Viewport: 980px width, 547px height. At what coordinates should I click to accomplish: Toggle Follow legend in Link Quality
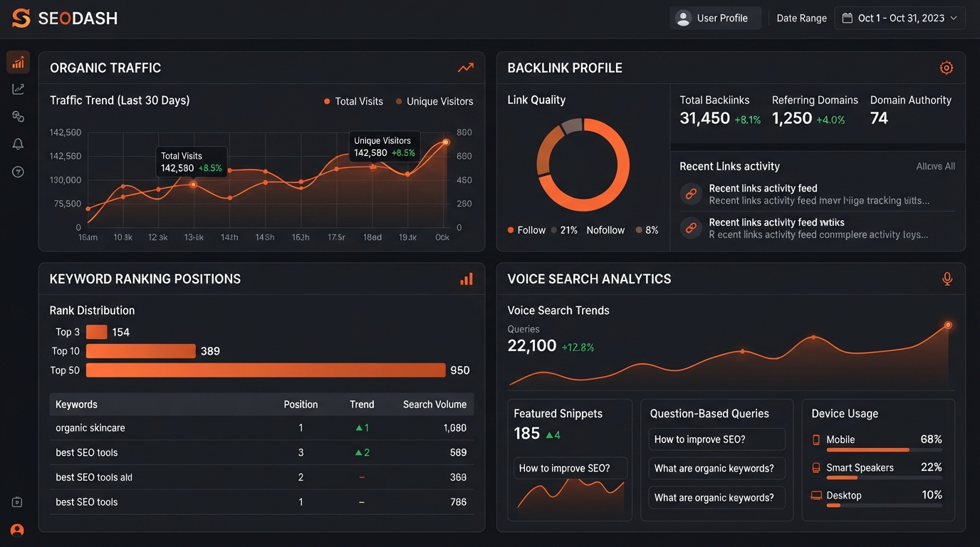pos(526,230)
